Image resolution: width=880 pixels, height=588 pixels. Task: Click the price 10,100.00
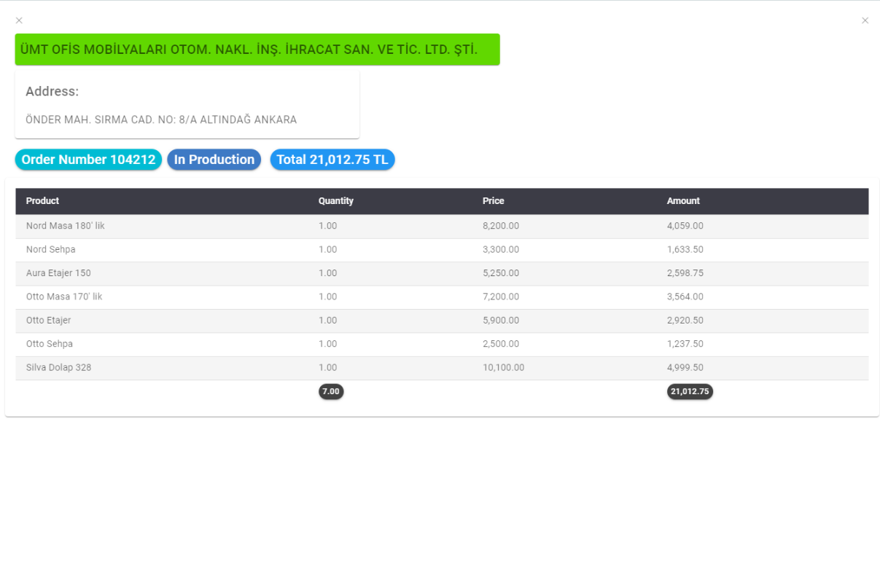(504, 367)
